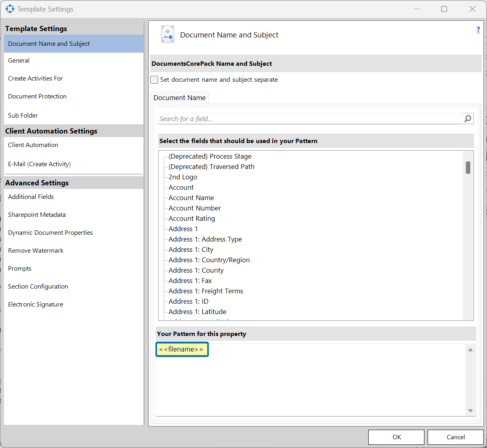Pick the Account Name field
The height and width of the screenshot is (448, 487).
click(x=191, y=198)
